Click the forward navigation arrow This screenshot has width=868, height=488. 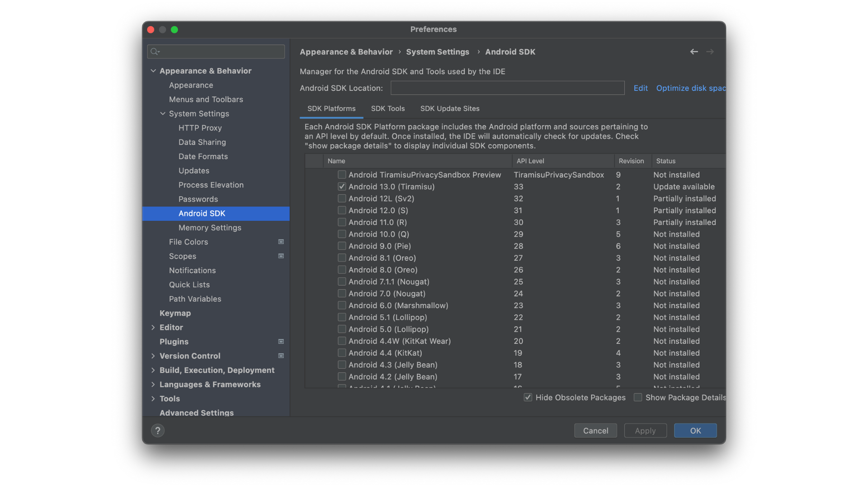(x=710, y=52)
